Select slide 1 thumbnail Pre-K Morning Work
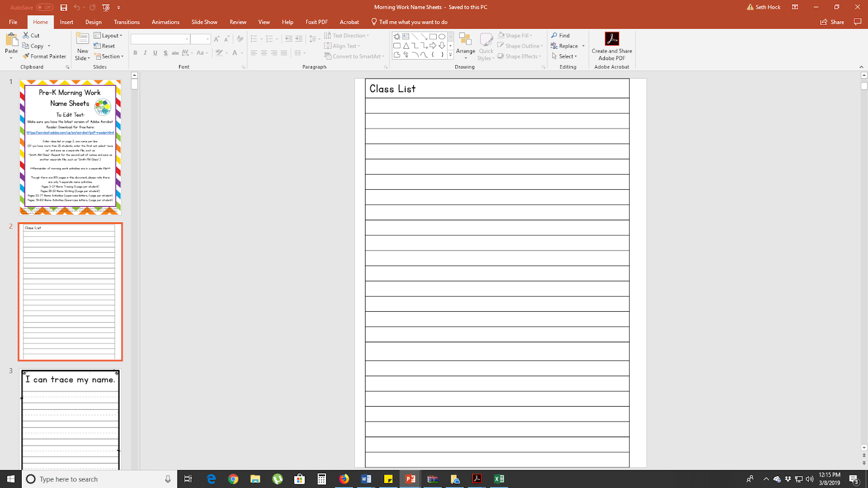868x488 pixels. [x=71, y=147]
